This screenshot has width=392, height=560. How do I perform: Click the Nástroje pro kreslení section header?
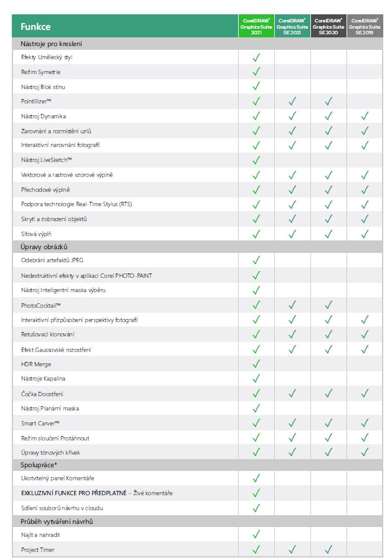(x=51, y=44)
